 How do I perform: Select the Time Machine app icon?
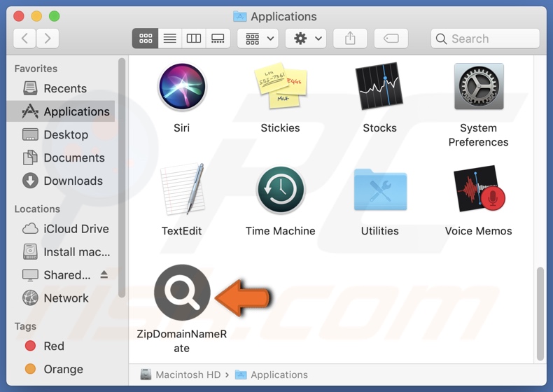281,190
